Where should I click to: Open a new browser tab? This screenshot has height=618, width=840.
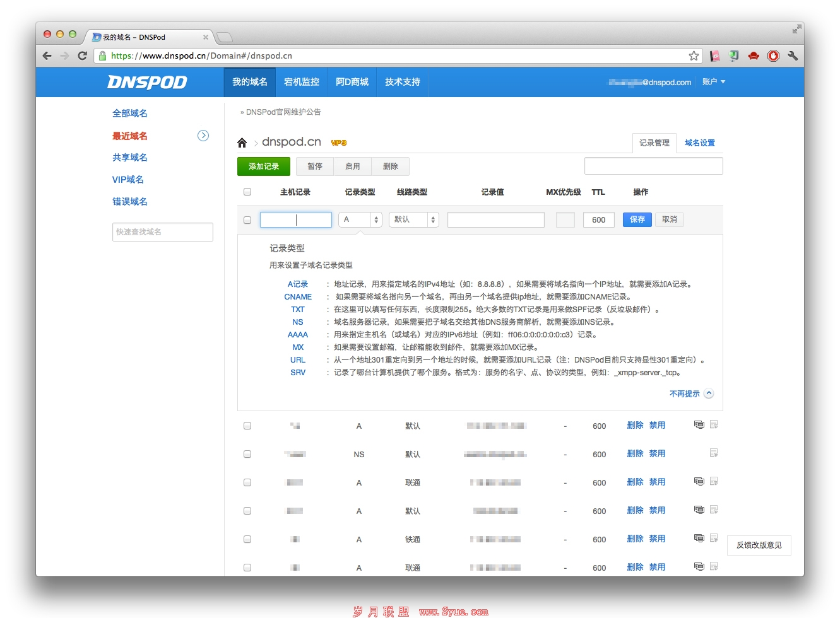click(x=225, y=37)
